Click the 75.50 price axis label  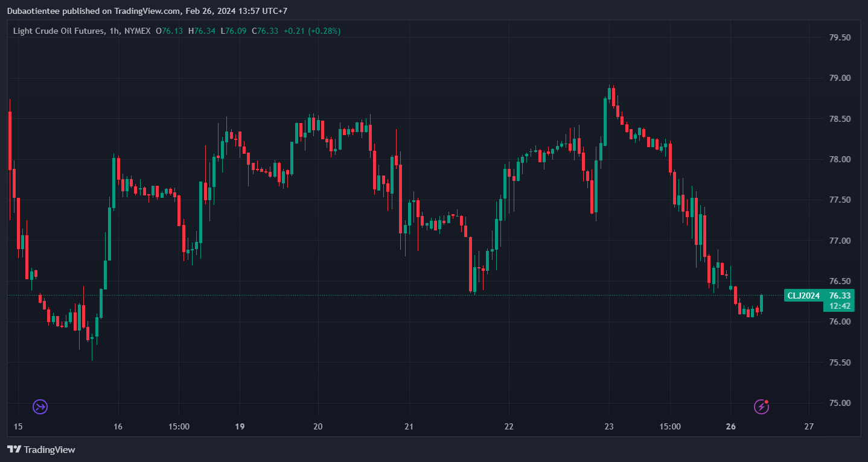(840, 362)
